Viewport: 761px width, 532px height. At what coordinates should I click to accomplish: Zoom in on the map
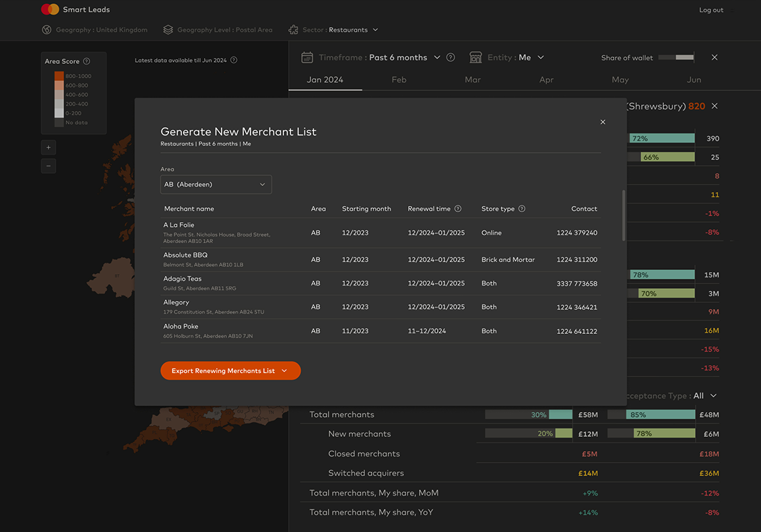point(48,147)
